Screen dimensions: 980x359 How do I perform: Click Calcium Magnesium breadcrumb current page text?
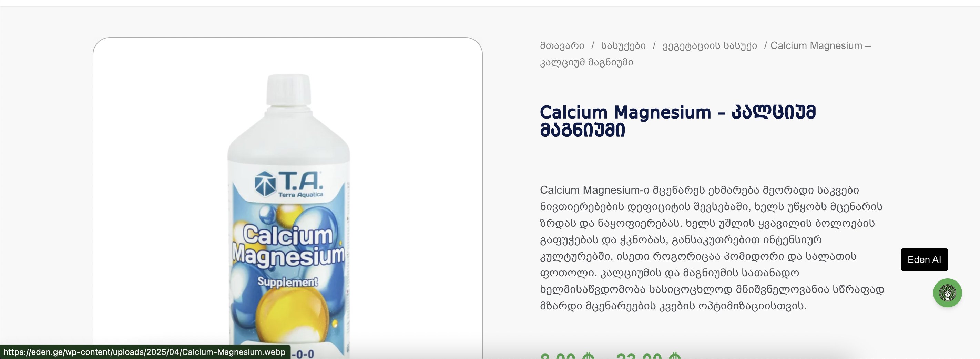[x=820, y=45]
